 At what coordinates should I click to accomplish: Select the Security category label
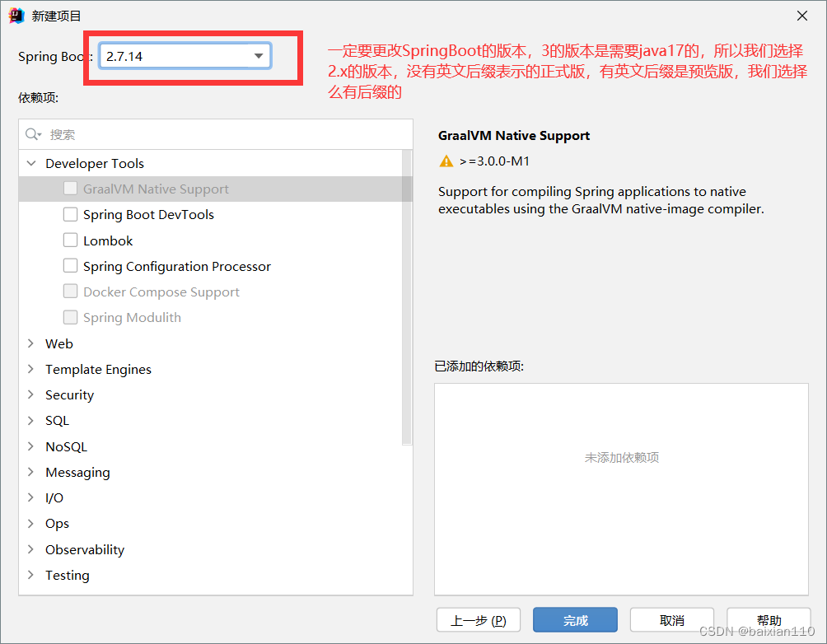point(70,395)
